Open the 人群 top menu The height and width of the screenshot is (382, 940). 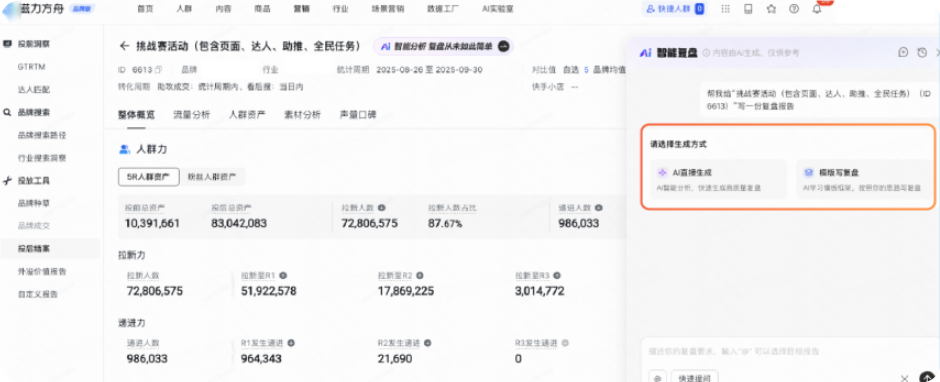click(184, 9)
